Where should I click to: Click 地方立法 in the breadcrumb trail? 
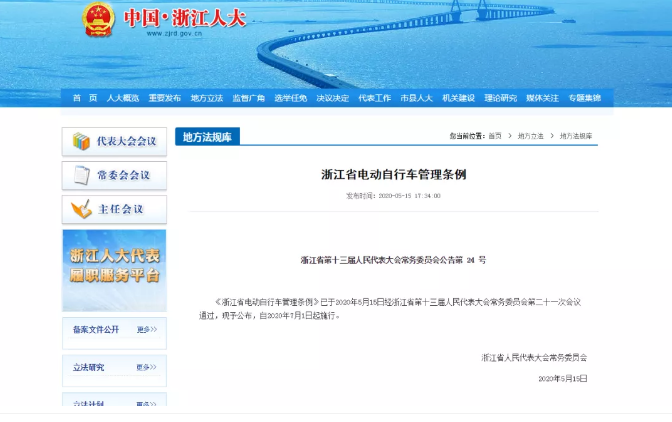pos(530,136)
